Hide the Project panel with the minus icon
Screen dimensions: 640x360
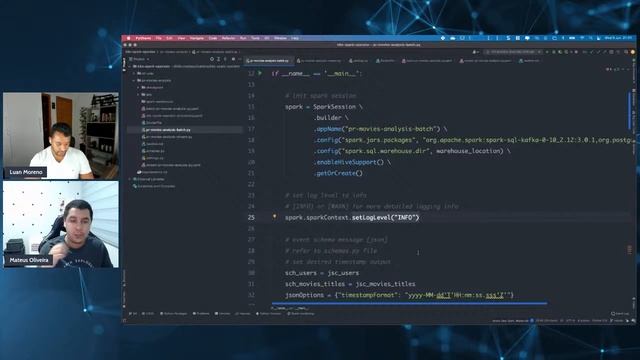240,59
